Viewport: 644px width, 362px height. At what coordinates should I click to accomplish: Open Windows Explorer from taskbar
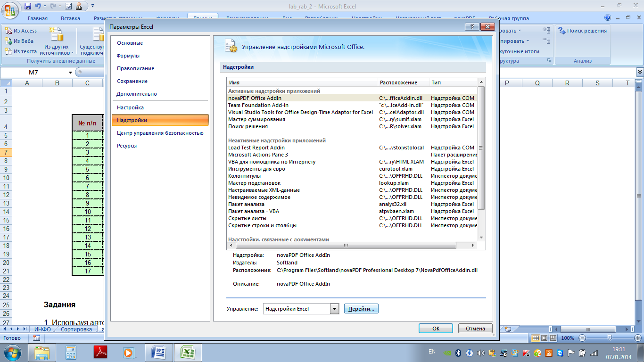pyautogui.click(x=42, y=352)
